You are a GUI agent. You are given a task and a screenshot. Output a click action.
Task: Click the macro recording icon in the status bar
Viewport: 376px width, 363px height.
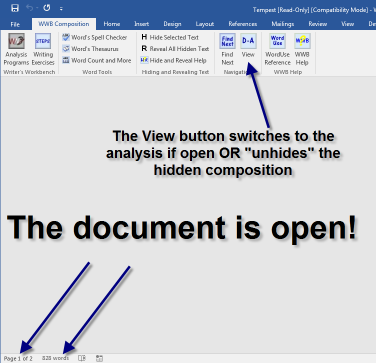click(x=99, y=358)
